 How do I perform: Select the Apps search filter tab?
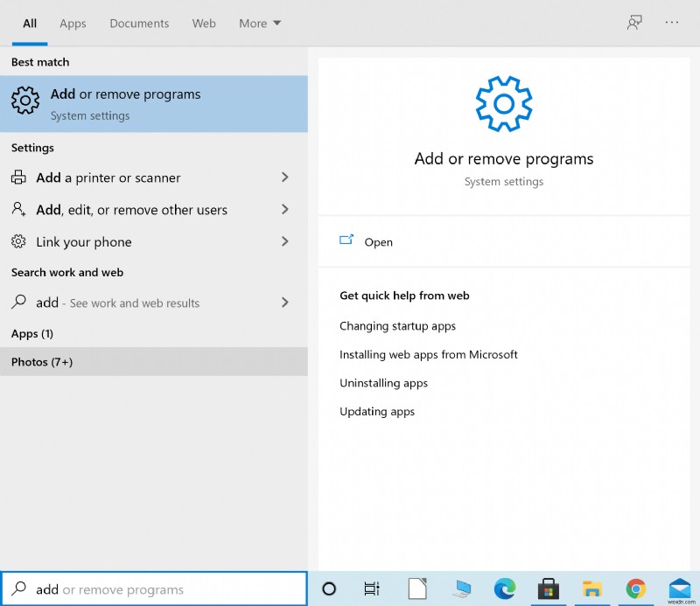click(73, 24)
